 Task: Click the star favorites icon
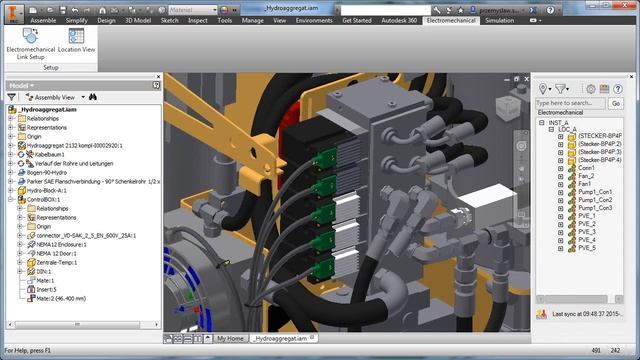pos(461,10)
